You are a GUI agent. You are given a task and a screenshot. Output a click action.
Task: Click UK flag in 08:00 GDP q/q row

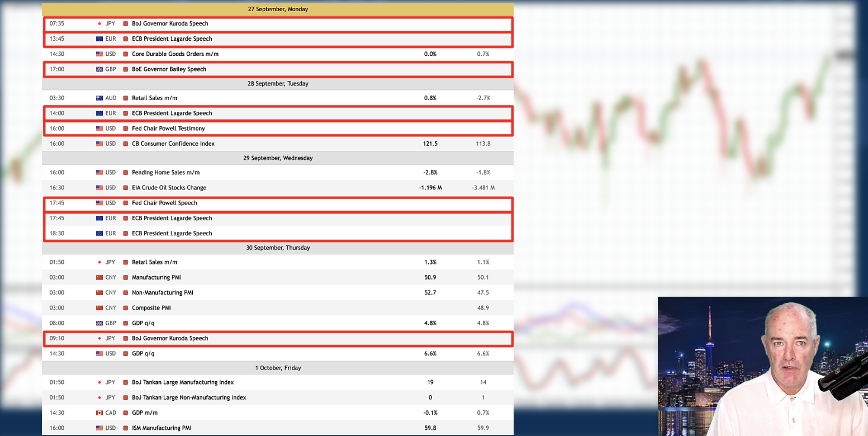99,323
